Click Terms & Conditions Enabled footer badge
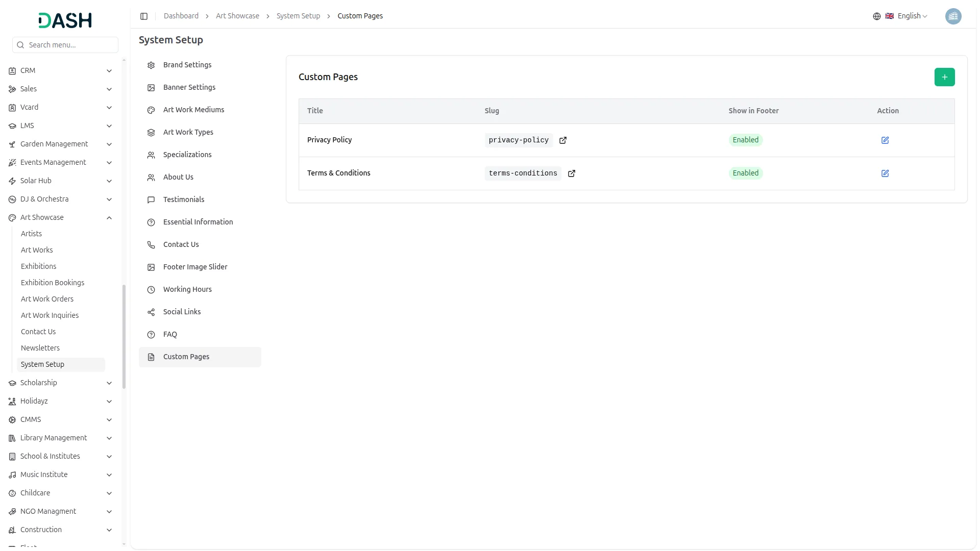 tap(745, 173)
